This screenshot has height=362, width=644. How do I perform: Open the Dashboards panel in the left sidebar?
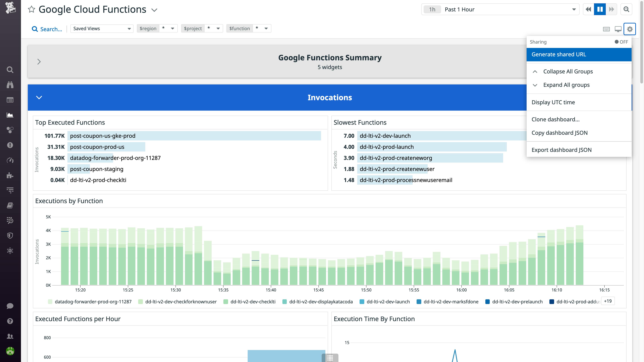[10, 115]
